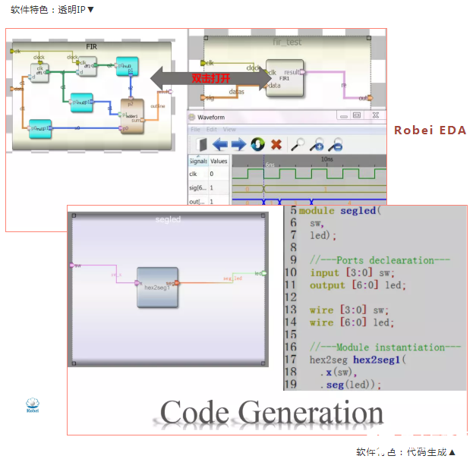Open the Edit menu in Waveform window
The height and width of the screenshot is (459, 476).
(x=212, y=130)
